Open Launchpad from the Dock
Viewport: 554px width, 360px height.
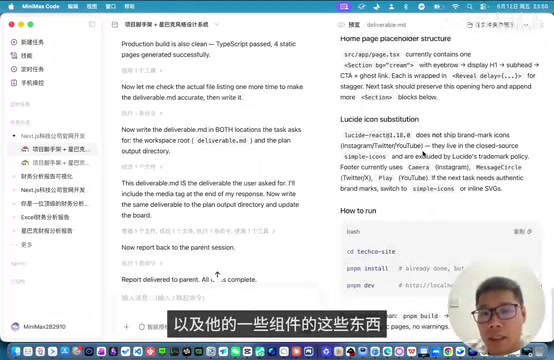28,352
